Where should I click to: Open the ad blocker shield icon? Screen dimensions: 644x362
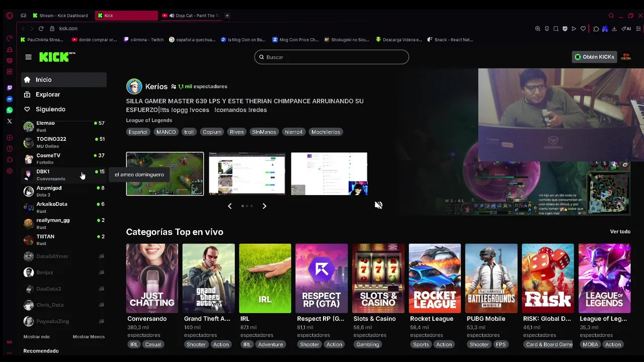point(565,29)
